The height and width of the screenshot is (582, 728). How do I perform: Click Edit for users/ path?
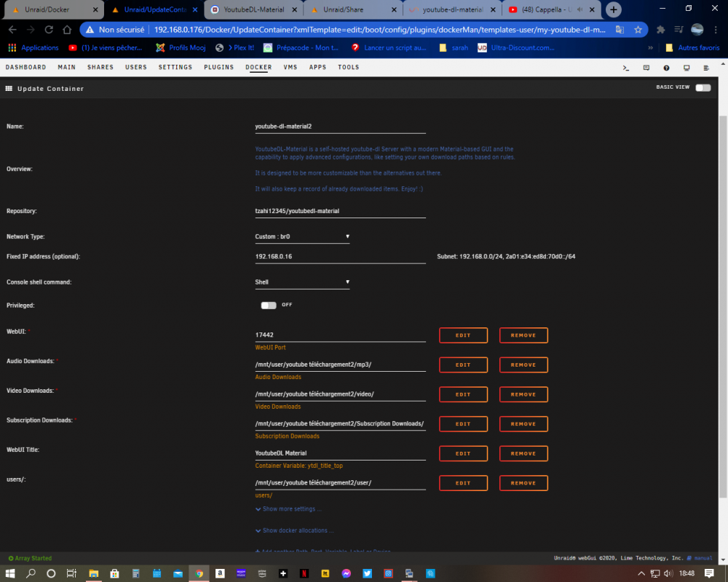pos(463,483)
